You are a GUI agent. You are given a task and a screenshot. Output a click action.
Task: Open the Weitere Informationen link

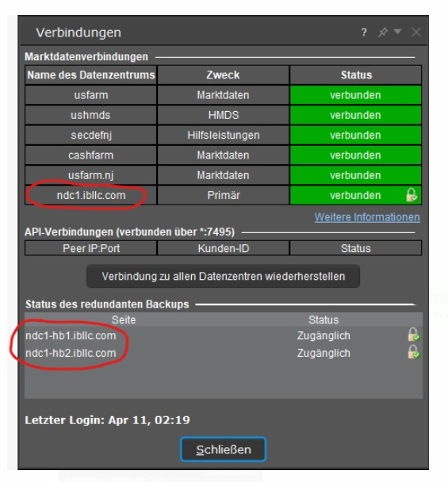pyautogui.click(x=367, y=217)
